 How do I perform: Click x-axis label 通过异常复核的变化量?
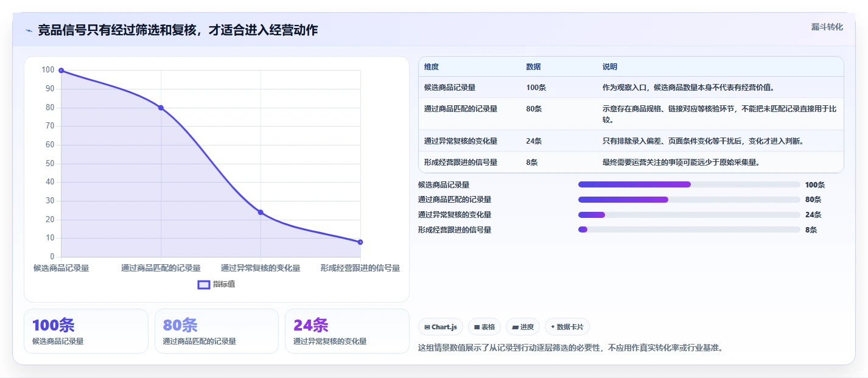pos(261,268)
